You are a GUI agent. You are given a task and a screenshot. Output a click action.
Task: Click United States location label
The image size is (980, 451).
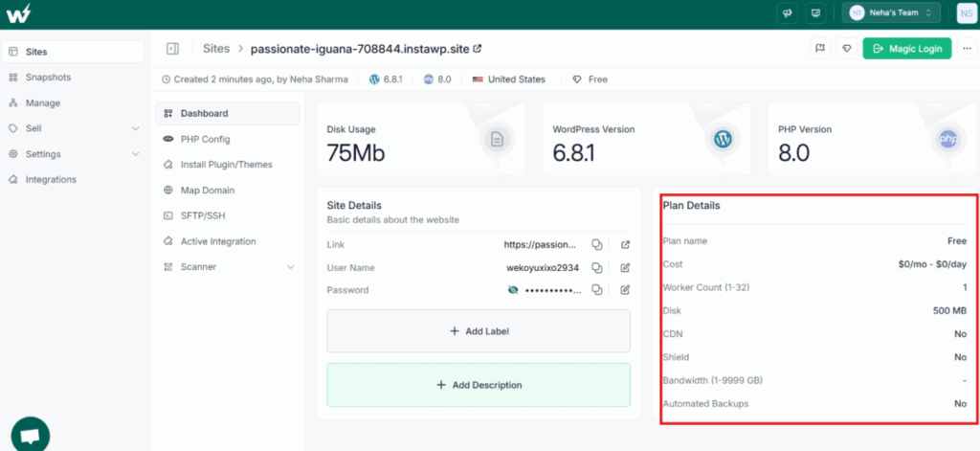pos(509,79)
